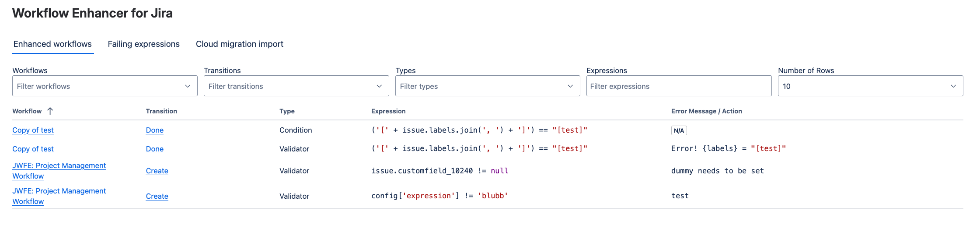The height and width of the screenshot is (225, 980).
Task: Switch to the Failing expressions tab
Action: click(x=143, y=44)
